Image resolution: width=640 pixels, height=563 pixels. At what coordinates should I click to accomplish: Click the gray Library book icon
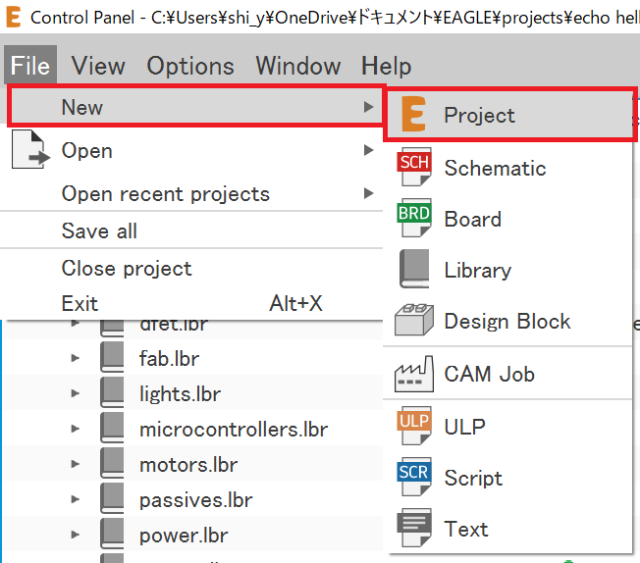pyautogui.click(x=414, y=269)
